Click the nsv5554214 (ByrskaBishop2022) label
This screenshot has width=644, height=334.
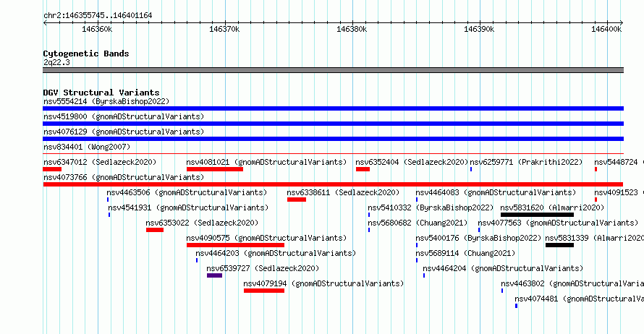106,101
